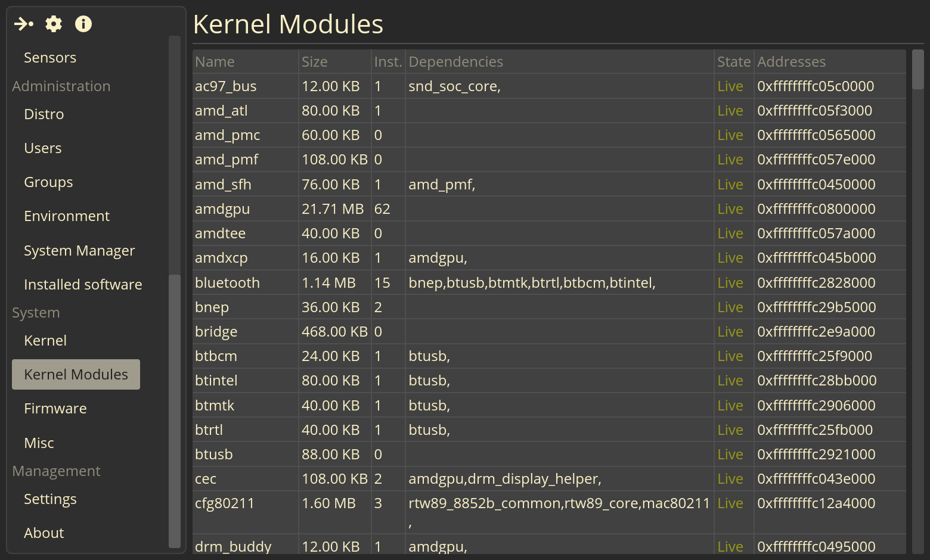Open the Kernel page

45,341
